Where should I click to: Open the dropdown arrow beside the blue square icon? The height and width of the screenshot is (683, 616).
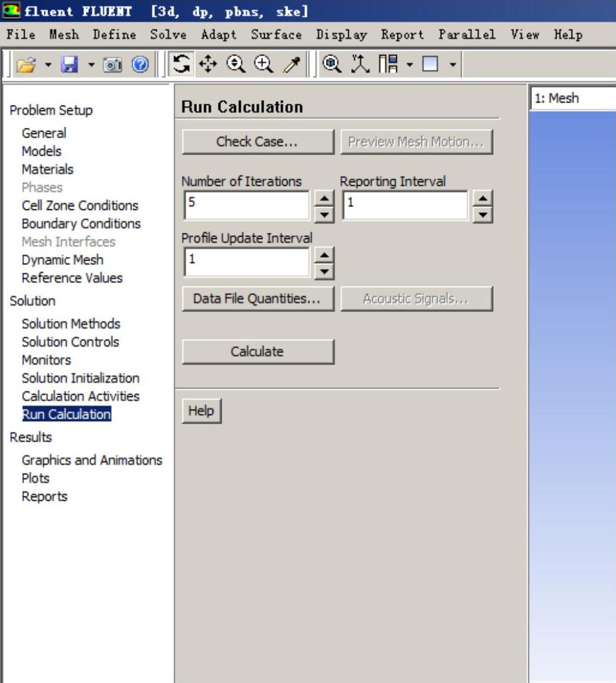453,64
